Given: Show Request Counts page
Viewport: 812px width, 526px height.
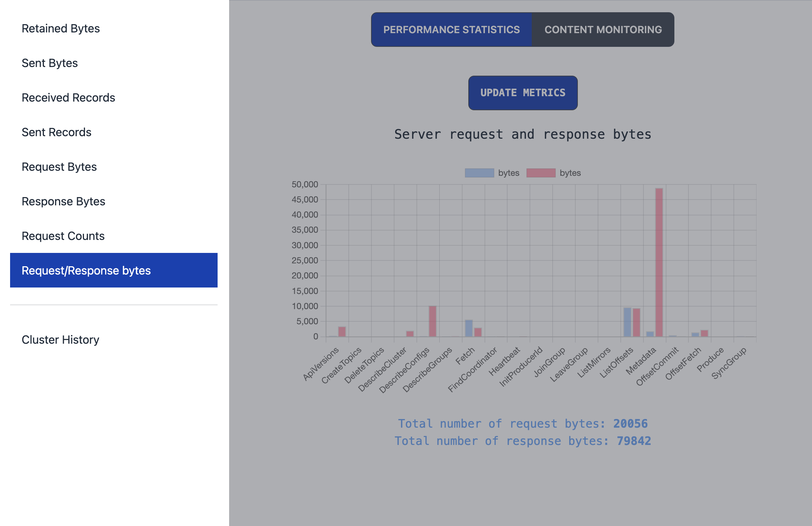Looking at the screenshot, I should click(x=63, y=236).
